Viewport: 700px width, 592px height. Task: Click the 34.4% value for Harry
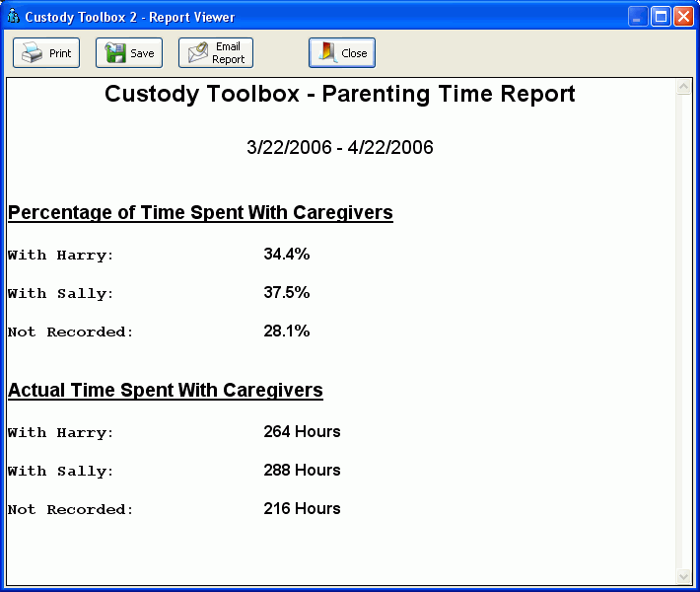[x=287, y=255]
